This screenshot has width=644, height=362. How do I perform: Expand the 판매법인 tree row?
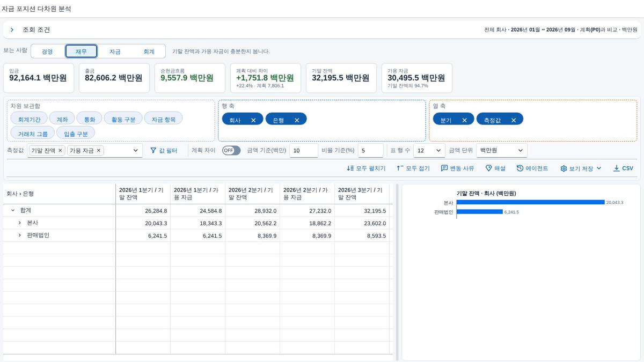[x=20, y=235]
